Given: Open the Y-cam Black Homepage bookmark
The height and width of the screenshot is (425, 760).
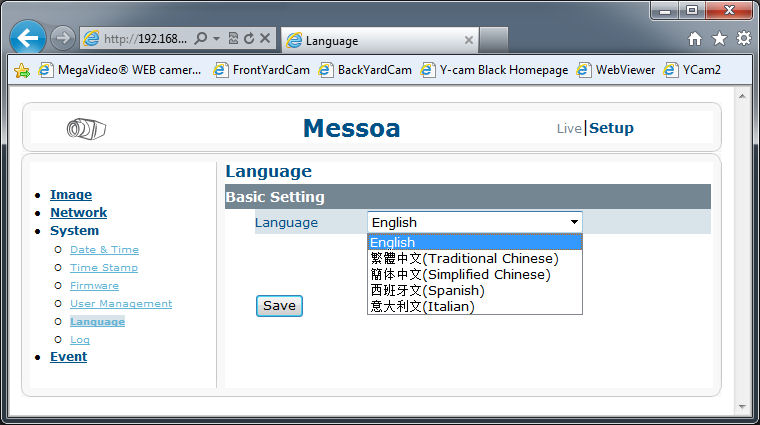Looking at the screenshot, I should (x=494, y=70).
